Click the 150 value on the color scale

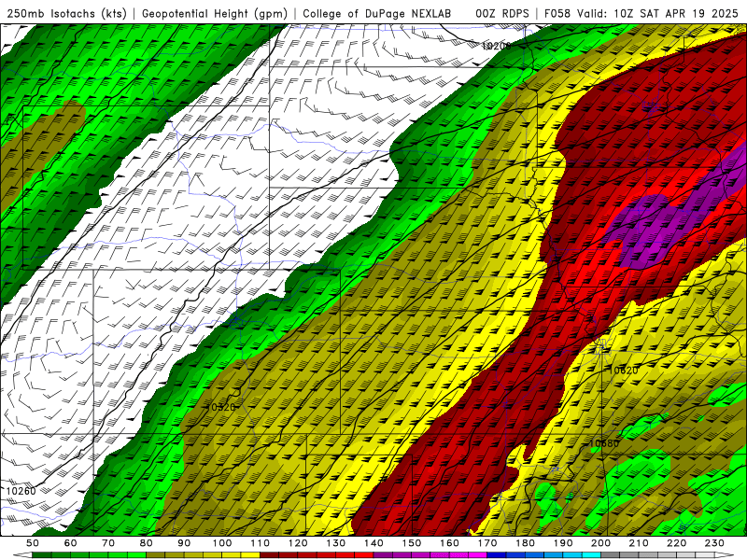pyautogui.click(x=412, y=543)
